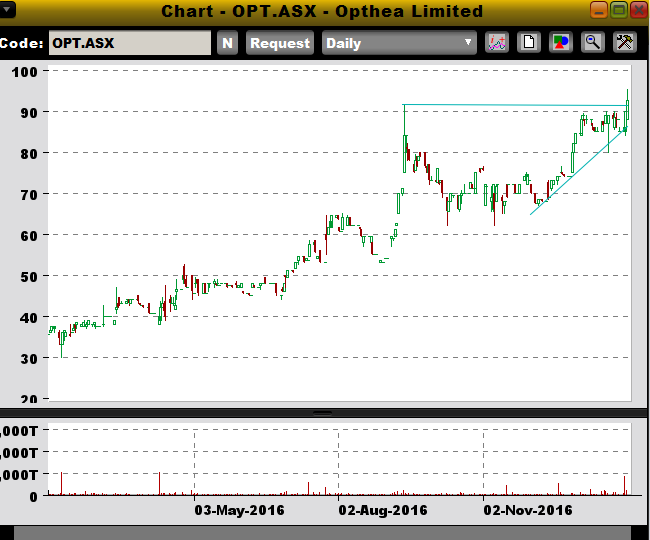Click the horizontal scrollbar below the chart
650x540 pixels.
[x=323, y=533]
